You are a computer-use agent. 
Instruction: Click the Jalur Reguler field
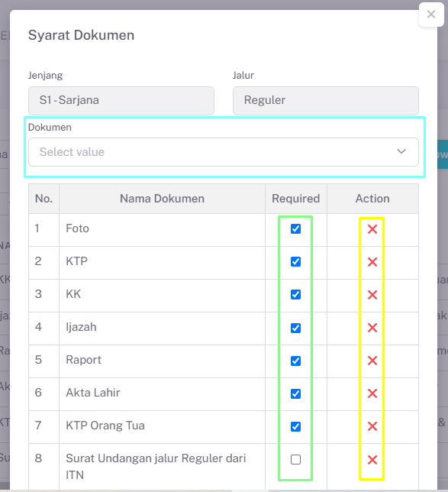click(325, 100)
